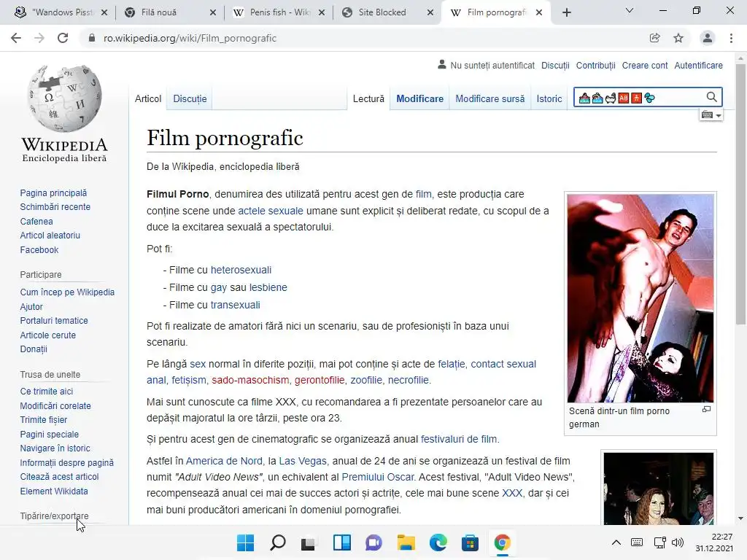Open Teams Chat on taskbar
The height and width of the screenshot is (560, 747).
click(373, 542)
